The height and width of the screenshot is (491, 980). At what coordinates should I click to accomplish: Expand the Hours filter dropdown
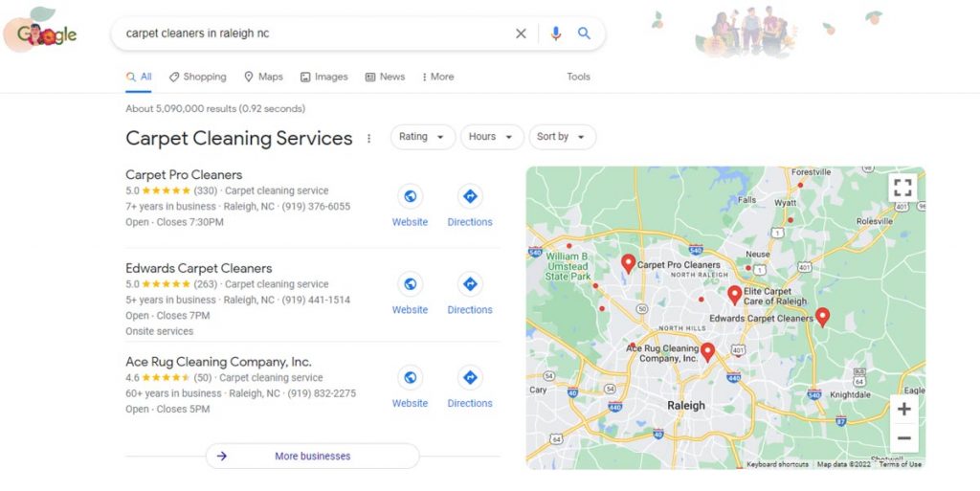click(492, 137)
